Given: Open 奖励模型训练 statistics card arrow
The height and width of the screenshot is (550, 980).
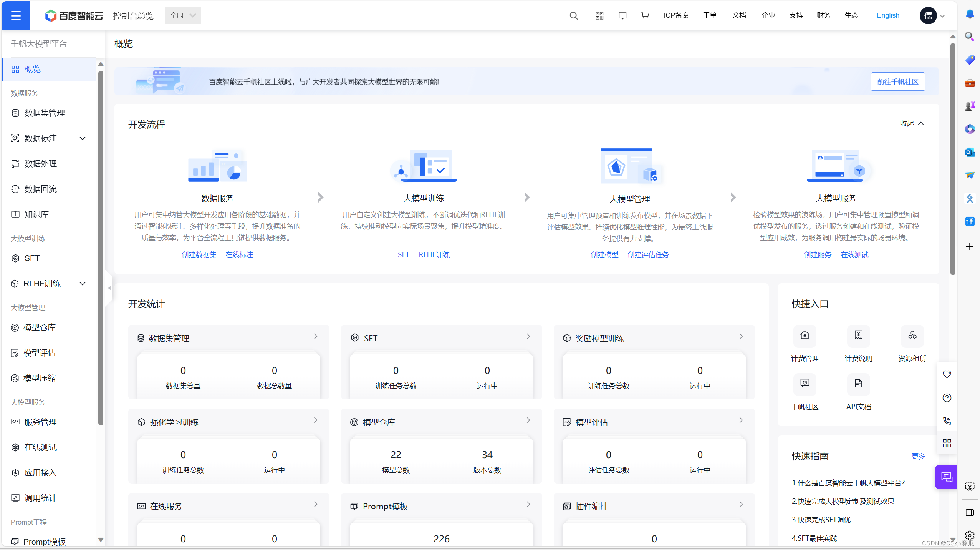Looking at the screenshot, I should (x=741, y=336).
